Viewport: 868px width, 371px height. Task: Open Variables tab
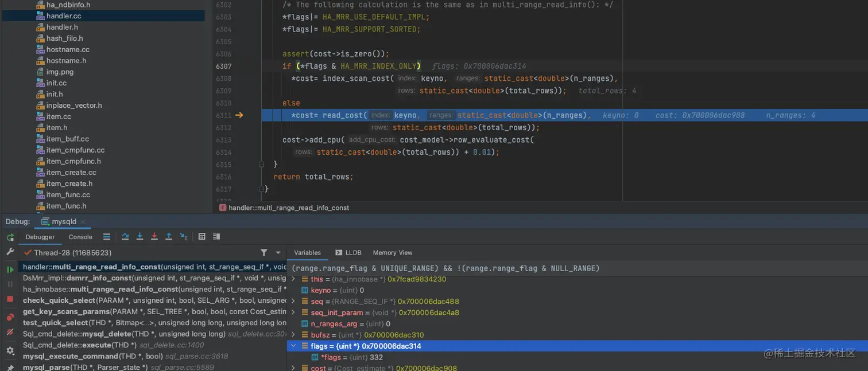(307, 252)
